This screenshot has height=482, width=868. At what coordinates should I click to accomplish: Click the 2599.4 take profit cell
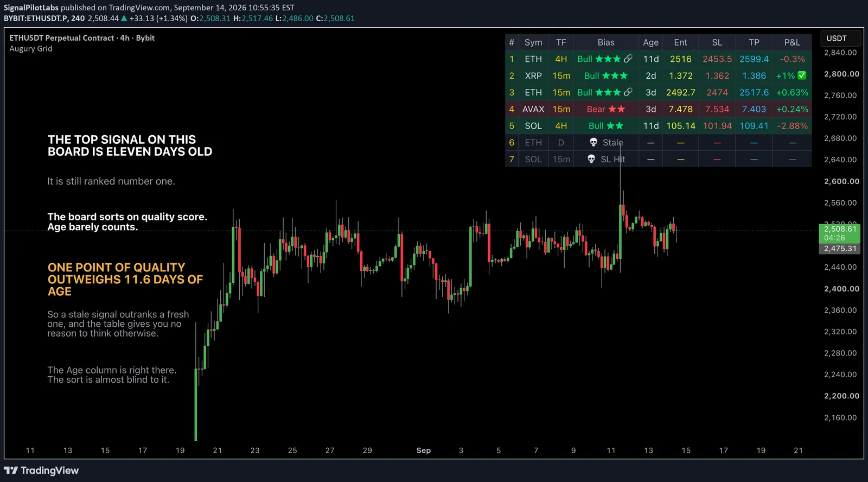click(x=754, y=59)
